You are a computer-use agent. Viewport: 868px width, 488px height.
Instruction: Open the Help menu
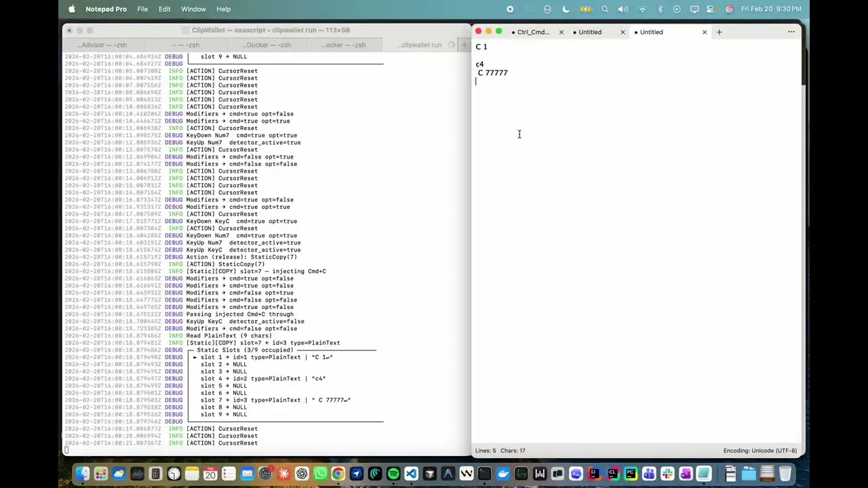coord(224,9)
